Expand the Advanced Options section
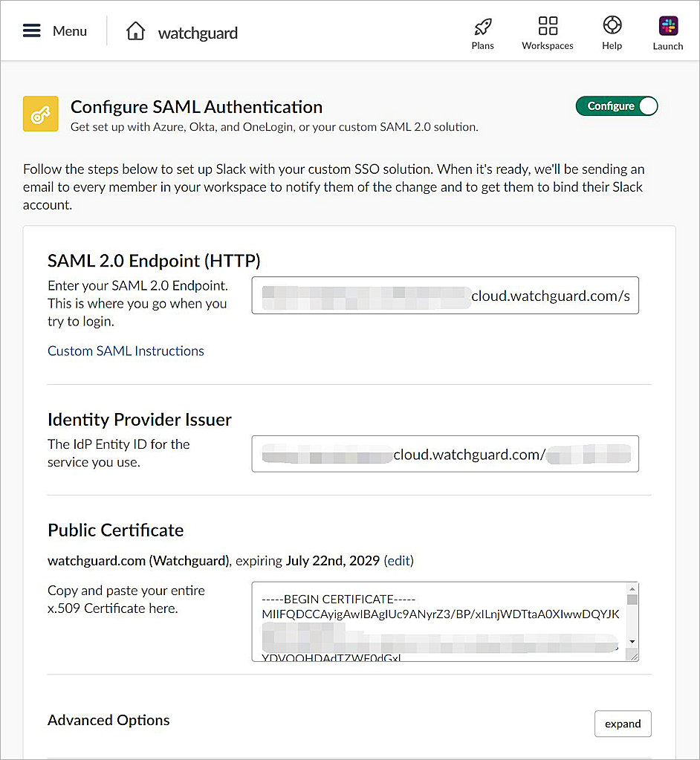This screenshot has width=700, height=760. 623,723
